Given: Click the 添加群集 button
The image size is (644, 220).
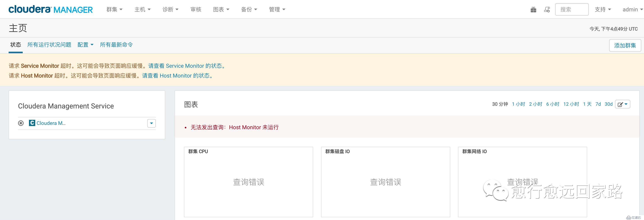Looking at the screenshot, I should (x=625, y=45).
